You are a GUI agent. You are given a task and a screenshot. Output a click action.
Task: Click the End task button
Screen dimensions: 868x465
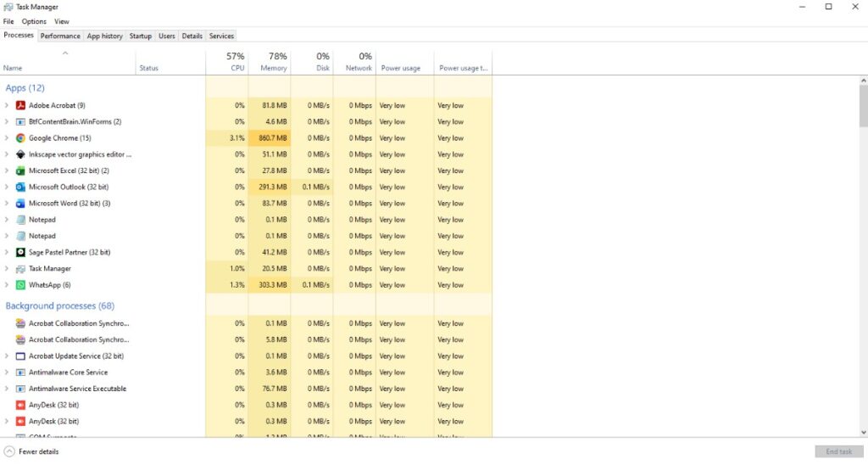838,451
